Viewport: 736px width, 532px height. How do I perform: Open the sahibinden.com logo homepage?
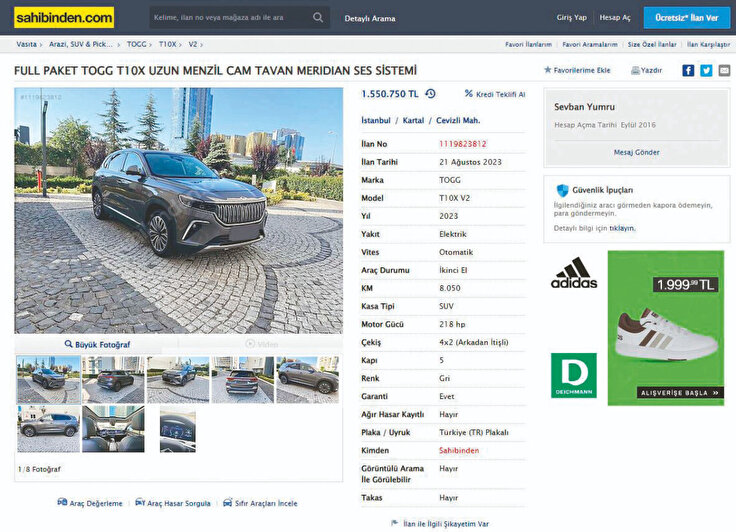pyautogui.click(x=64, y=18)
